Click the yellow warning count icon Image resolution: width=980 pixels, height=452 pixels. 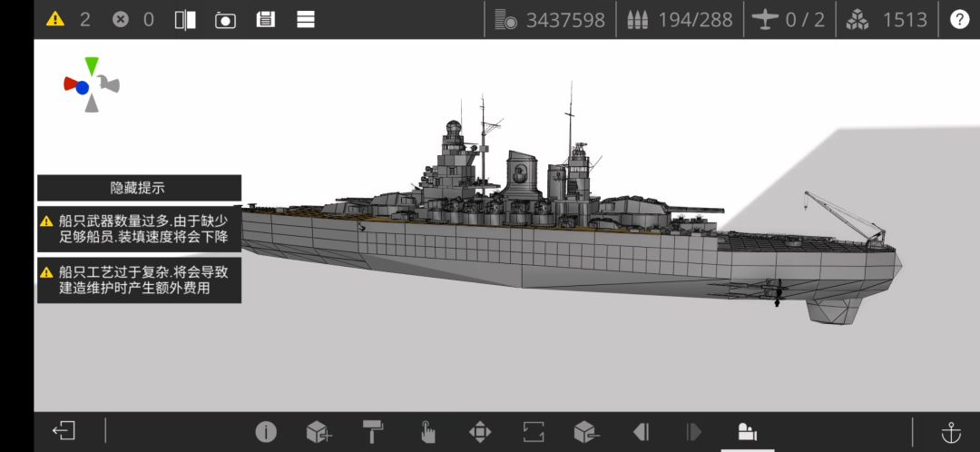click(x=55, y=19)
